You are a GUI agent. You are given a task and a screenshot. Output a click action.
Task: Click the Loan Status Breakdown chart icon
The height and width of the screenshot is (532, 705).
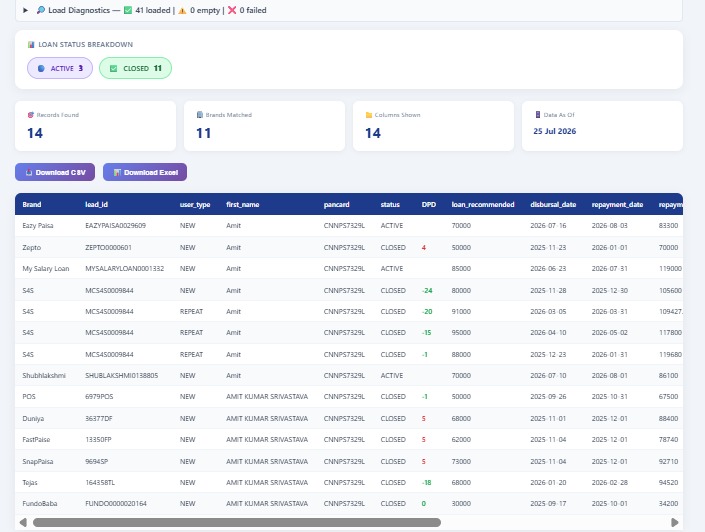coord(31,45)
